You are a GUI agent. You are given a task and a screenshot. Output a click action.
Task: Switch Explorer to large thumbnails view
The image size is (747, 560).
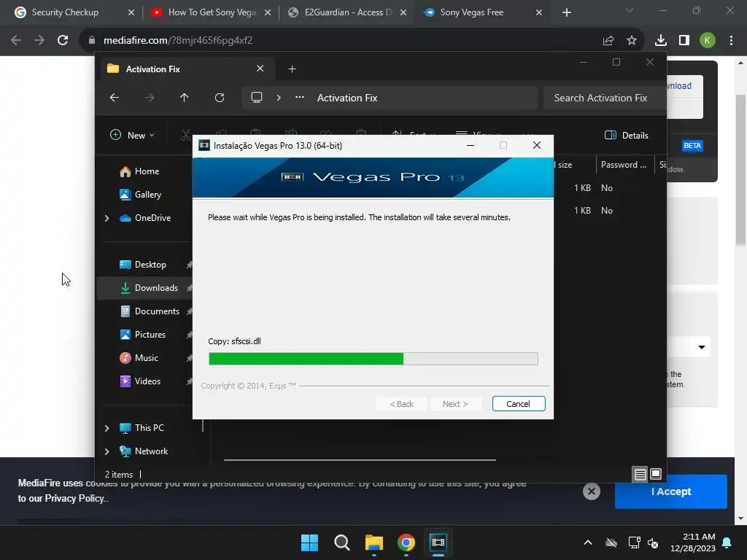(656, 474)
